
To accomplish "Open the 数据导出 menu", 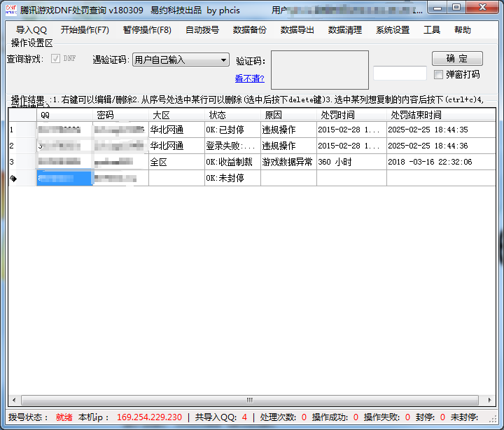I will coord(297,30).
